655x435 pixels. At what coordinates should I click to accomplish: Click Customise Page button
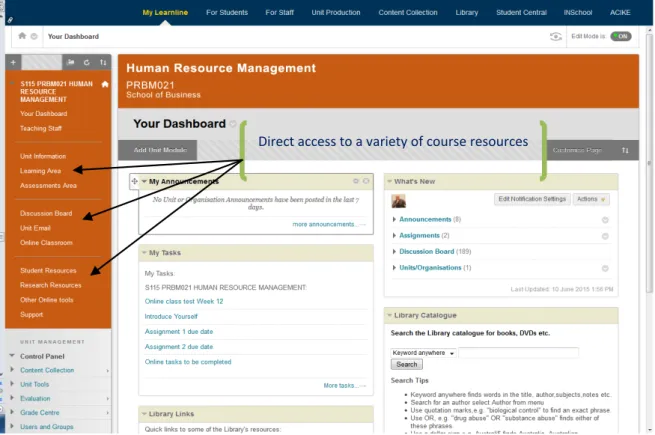tap(577, 150)
